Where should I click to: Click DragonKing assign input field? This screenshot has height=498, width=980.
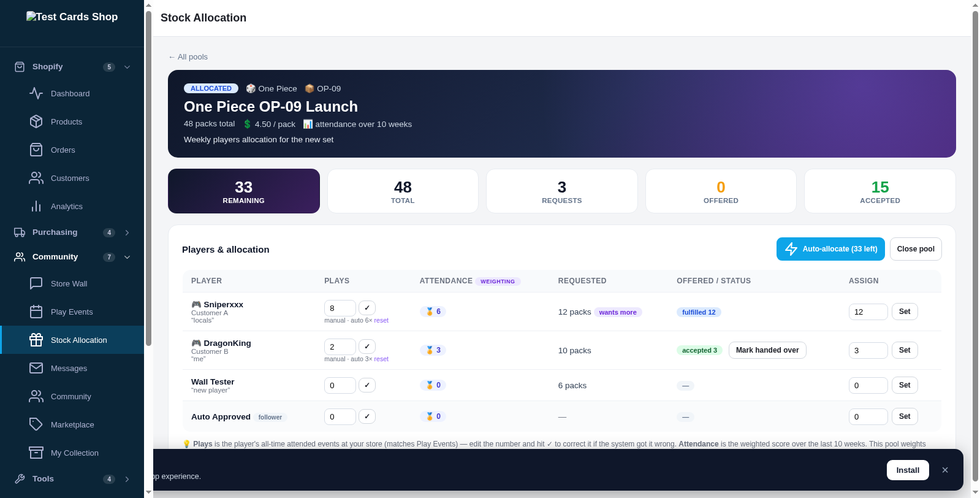[x=868, y=350]
